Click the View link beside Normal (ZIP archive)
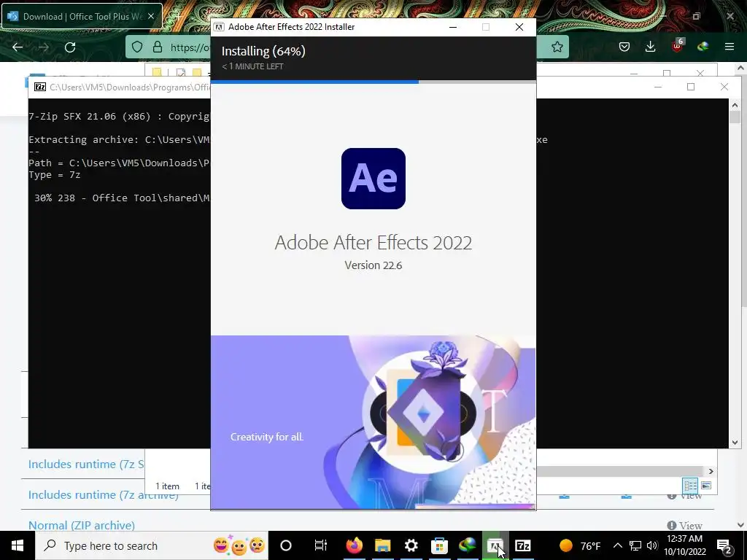Screen dimensions: 747x560 click(685, 525)
